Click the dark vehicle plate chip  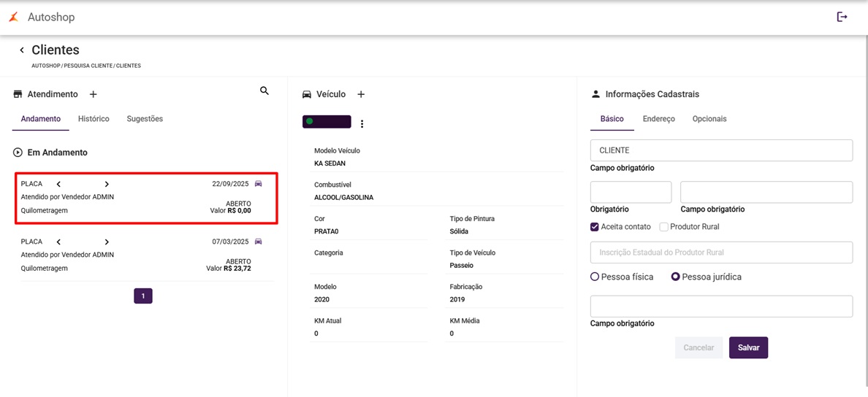coord(327,122)
